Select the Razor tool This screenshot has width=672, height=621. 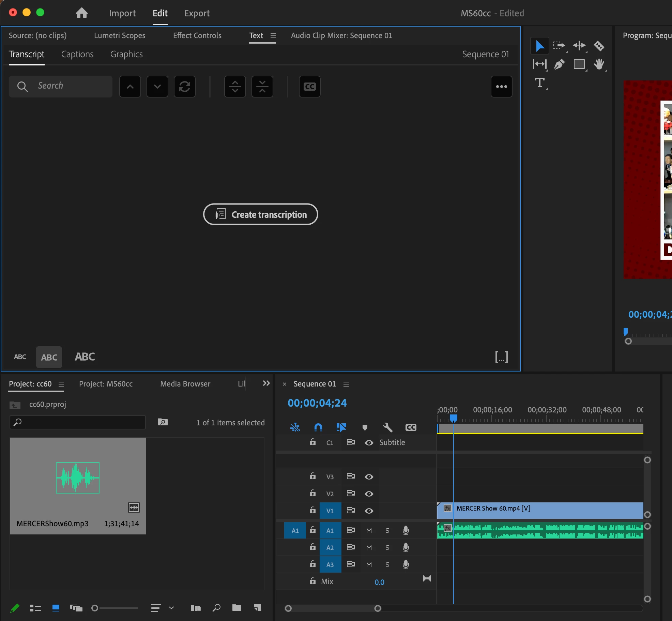pos(599,46)
